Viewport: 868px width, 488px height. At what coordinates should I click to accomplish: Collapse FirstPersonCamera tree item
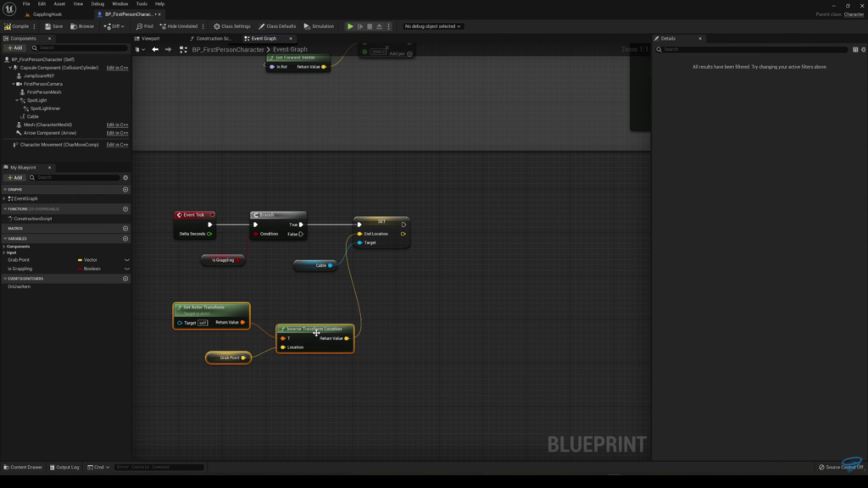(14, 84)
